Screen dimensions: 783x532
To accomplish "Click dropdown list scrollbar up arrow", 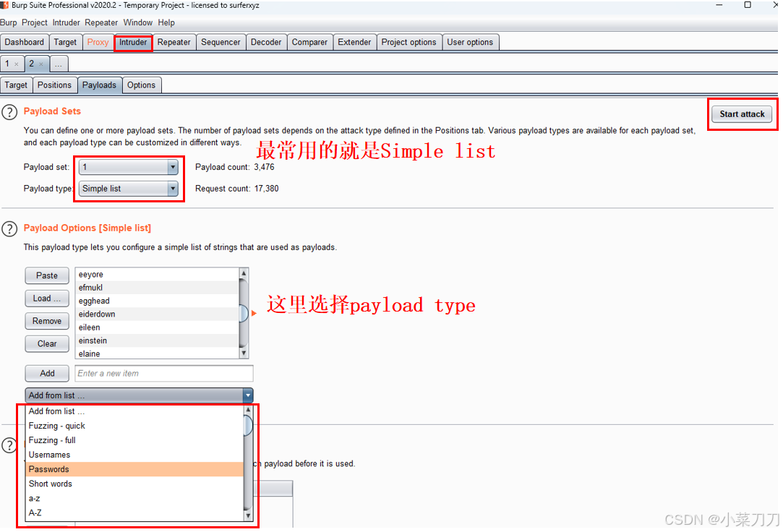I will pos(248,409).
